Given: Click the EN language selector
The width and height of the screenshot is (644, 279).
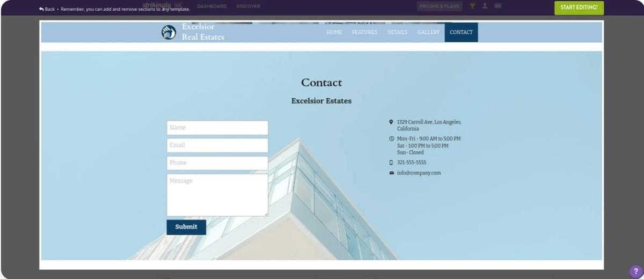Looking at the screenshot, I should tap(498, 6).
